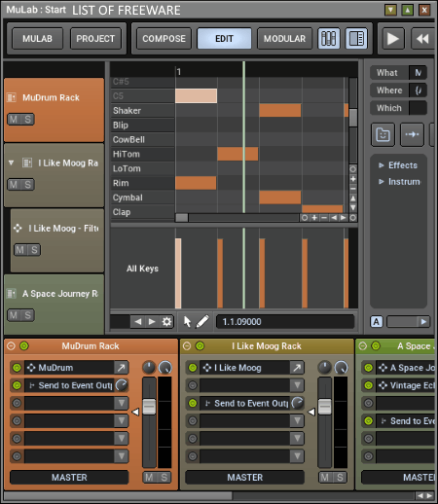The height and width of the screenshot is (504, 438).
Task: Click the I Like Moog Rack volume fader
Action: click(x=325, y=407)
